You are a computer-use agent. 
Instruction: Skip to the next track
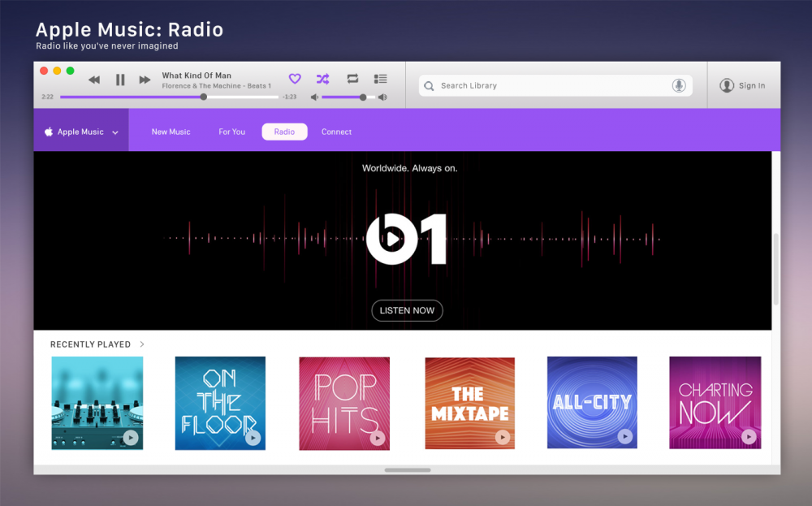point(145,80)
